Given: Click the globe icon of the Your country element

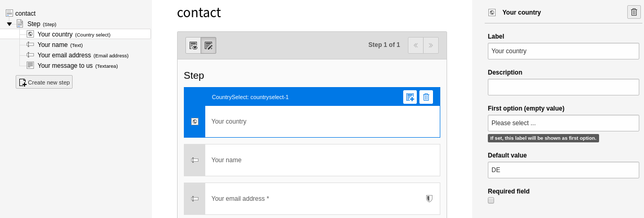Looking at the screenshot, I should 195,122.
